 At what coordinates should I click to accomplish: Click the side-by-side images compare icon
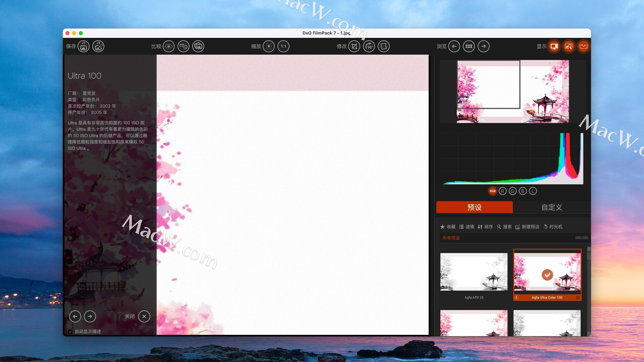point(198,46)
